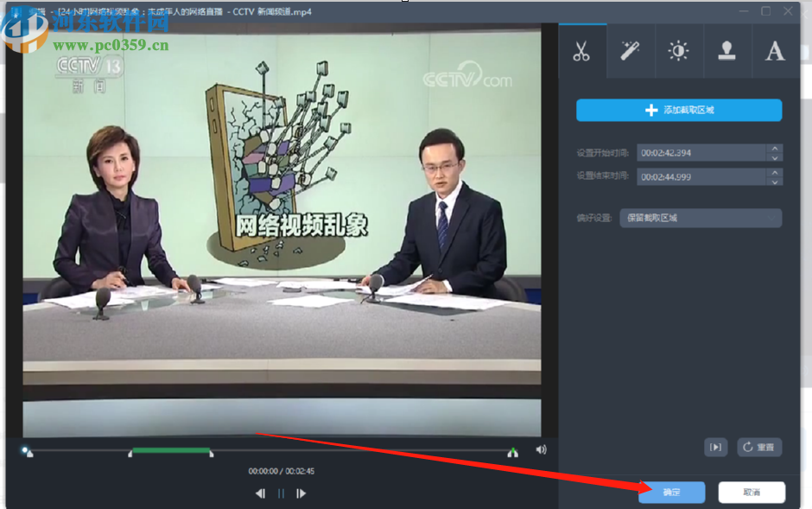The width and height of the screenshot is (812, 509).
Task: Mute audio with the speaker icon
Action: [x=541, y=449]
